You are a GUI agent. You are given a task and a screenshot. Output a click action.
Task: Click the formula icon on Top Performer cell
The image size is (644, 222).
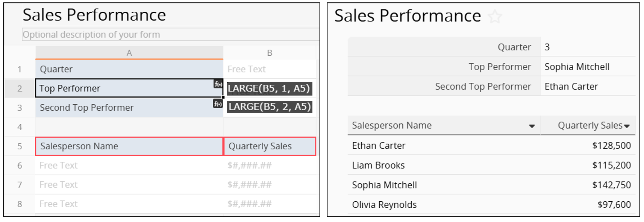(218, 84)
